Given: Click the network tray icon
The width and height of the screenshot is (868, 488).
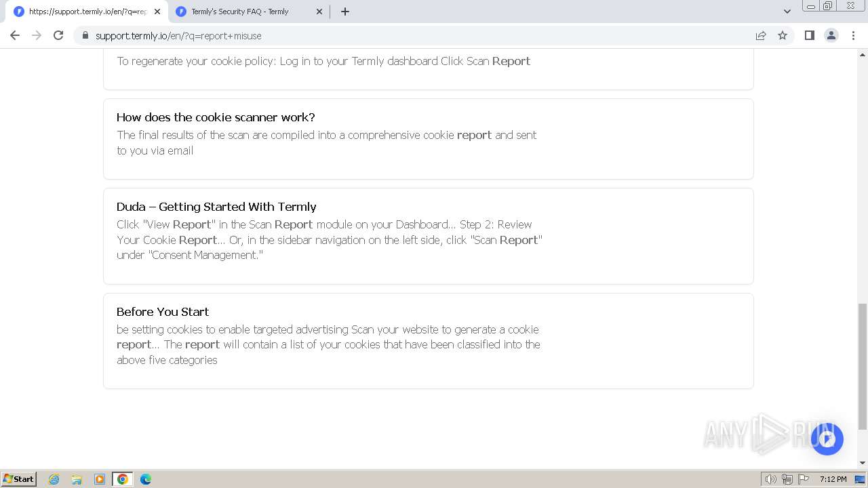Looking at the screenshot, I should 787,479.
